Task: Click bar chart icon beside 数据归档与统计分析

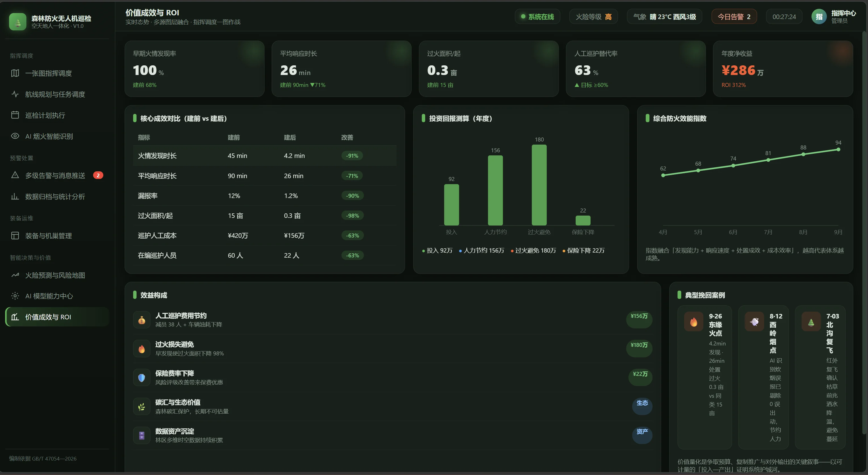Action: (15, 196)
